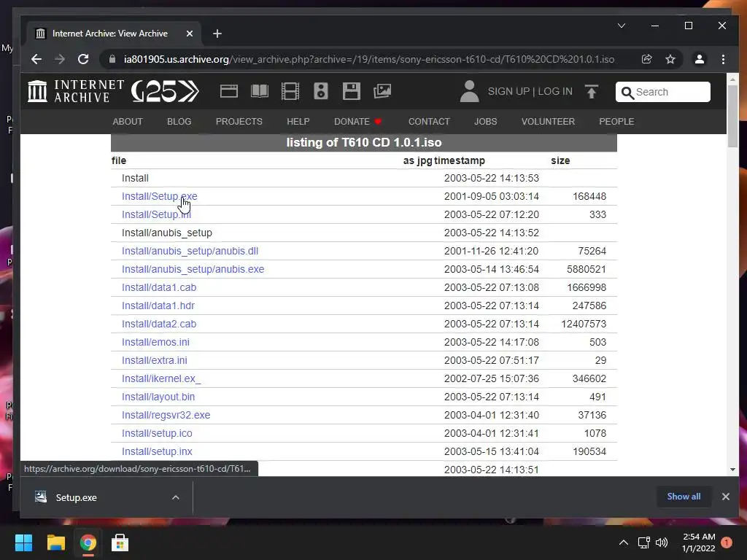
Task: Open Install/extra.ini link
Action: tap(155, 360)
